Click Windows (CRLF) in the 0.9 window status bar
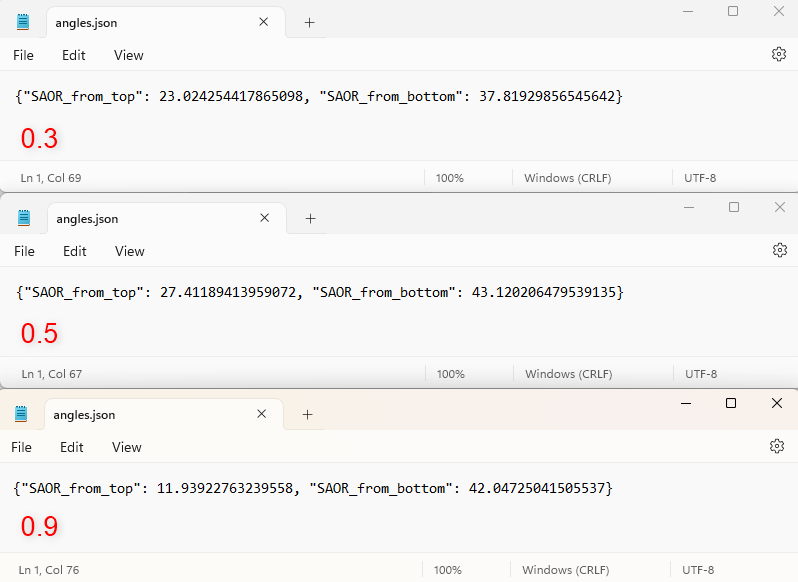Image resolution: width=798 pixels, height=582 pixels. [x=567, y=570]
